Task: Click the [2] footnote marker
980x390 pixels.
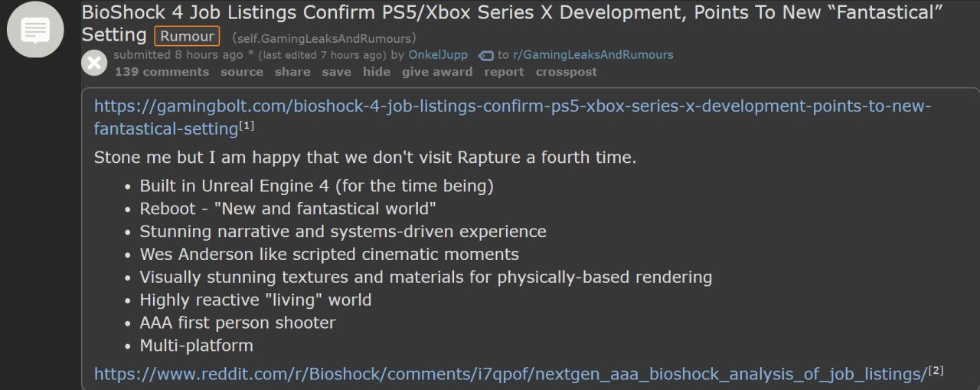Action: (x=936, y=371)
